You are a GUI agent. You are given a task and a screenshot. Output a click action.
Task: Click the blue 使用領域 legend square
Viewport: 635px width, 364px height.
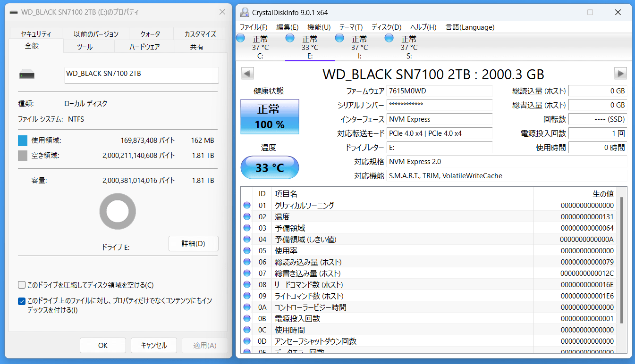23,141
